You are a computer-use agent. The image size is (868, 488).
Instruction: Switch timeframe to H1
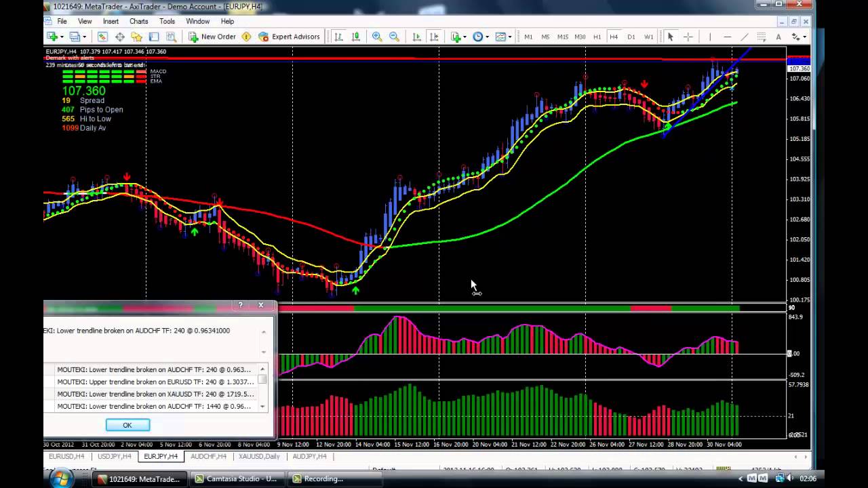[597, 37]
